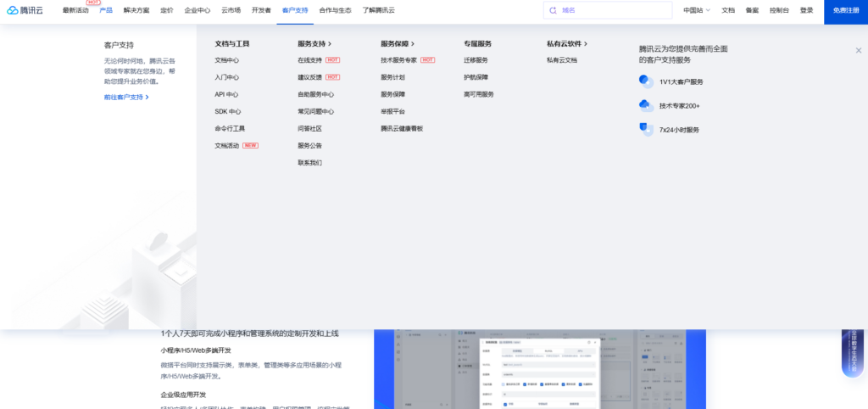Open API 中心 link
Screen dimensions: 868x409
226,94
